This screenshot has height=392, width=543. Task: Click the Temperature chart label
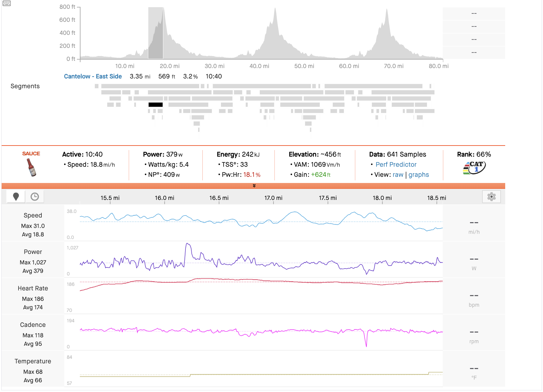tap(33, 361)
